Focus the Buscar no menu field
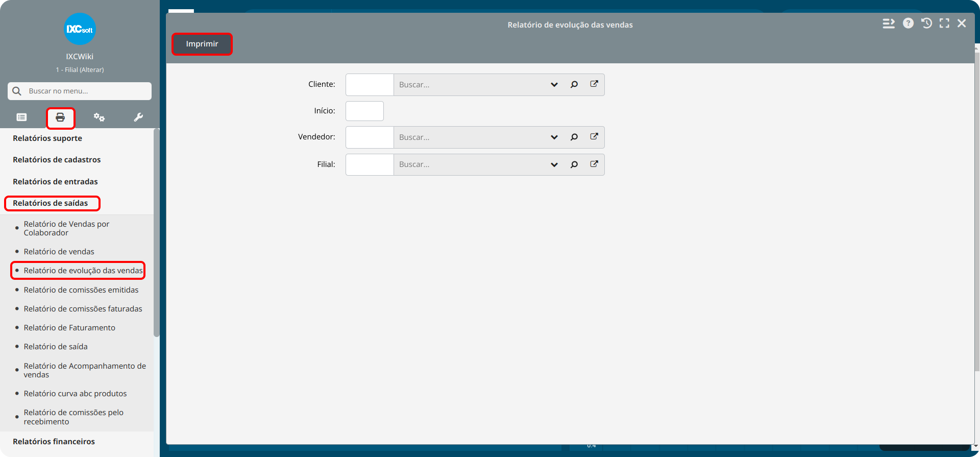 (x=80, y=91)
